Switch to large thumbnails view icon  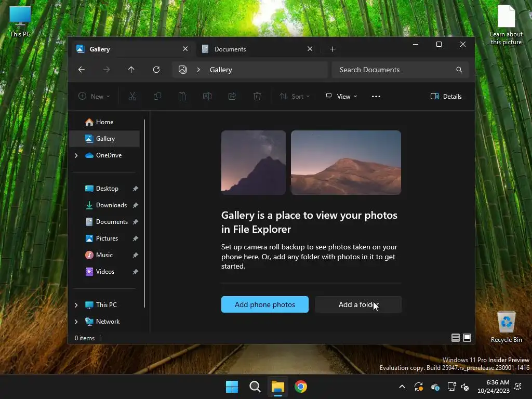click(x=467, y=338)
